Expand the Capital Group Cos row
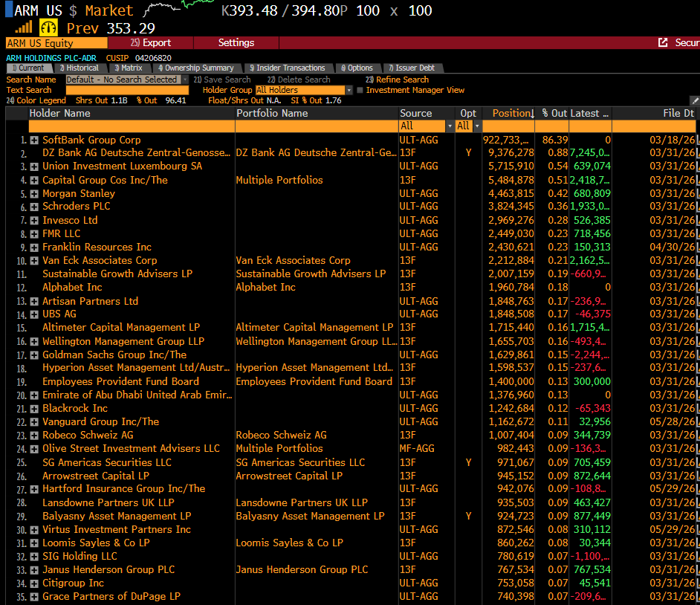This screenshot has width=700, height=605. pyautogui.click(x=34, y=181)
